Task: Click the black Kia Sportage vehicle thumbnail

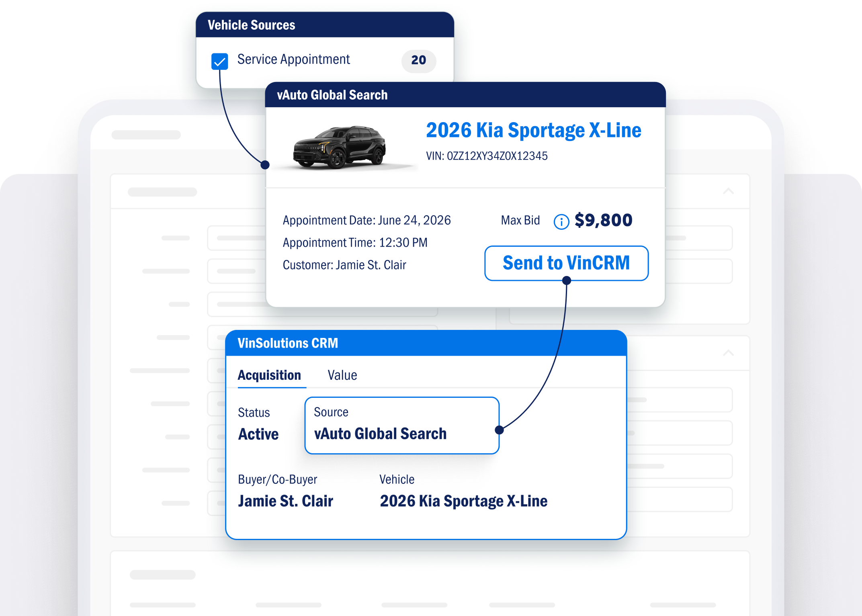Action: pos(340,147)
